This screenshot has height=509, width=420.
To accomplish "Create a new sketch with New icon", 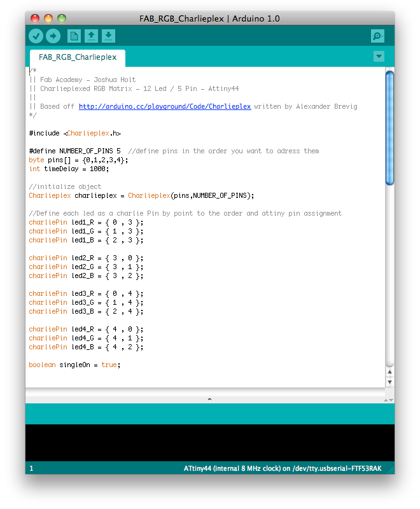I will pos(74,36).
